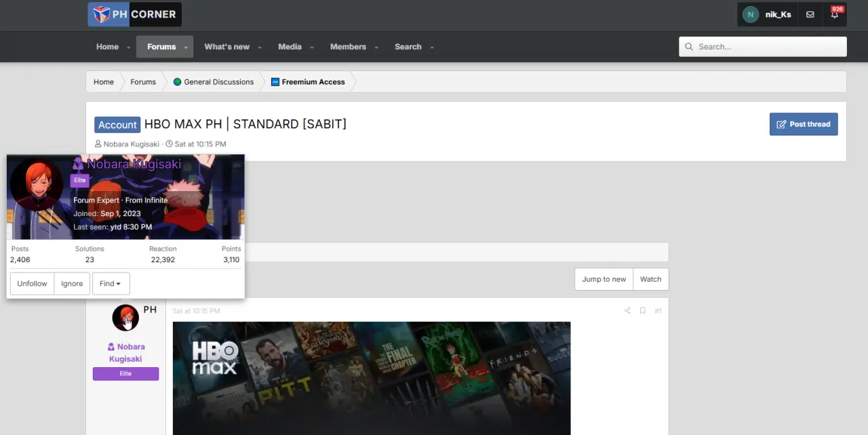Image resolution: width=868 pixels, height=435 pixels.
Task: Bookmark post #1 with the bookmark icon
Action: [x=642, y=311]
